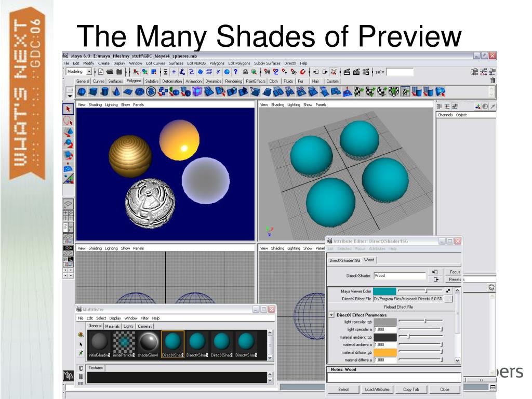The image size is (532, 399).
Task: Click the polygon cylinder shelf icon
Action: click(105, 91)
